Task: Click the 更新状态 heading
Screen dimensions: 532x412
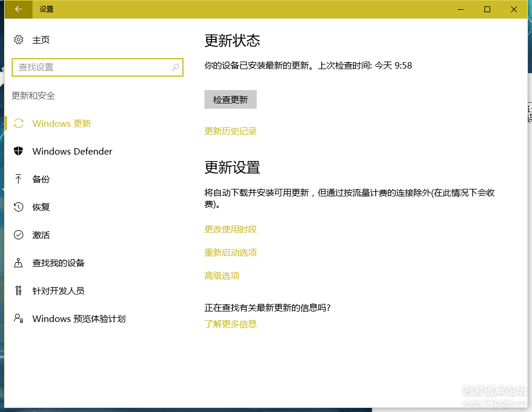Action: pos(232,41)
